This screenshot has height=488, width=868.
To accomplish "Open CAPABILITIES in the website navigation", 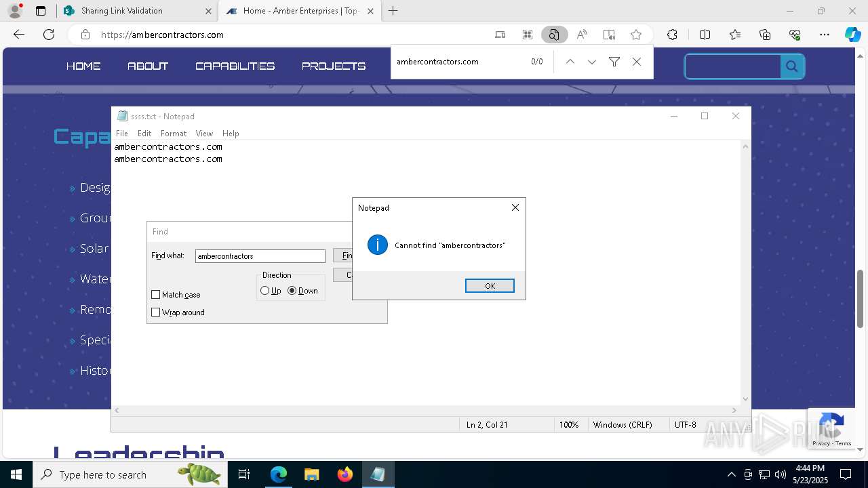I will point(235,66).
